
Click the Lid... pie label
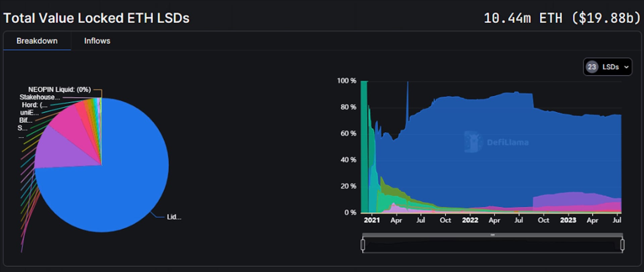point(174,217)
